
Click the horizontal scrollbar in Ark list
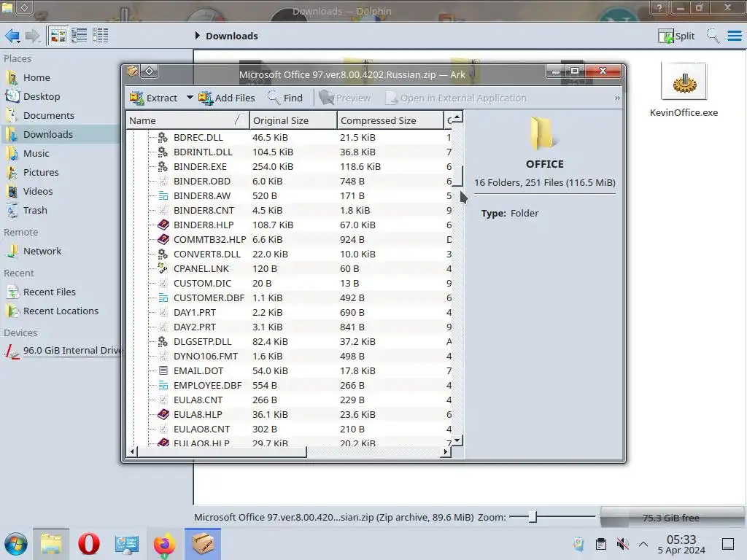tap(222, 451)
